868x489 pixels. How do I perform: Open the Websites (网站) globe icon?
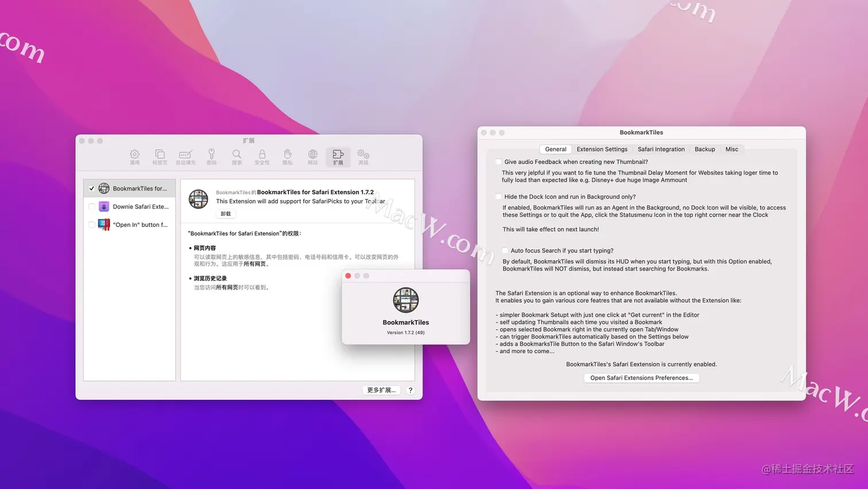(313, 157)
